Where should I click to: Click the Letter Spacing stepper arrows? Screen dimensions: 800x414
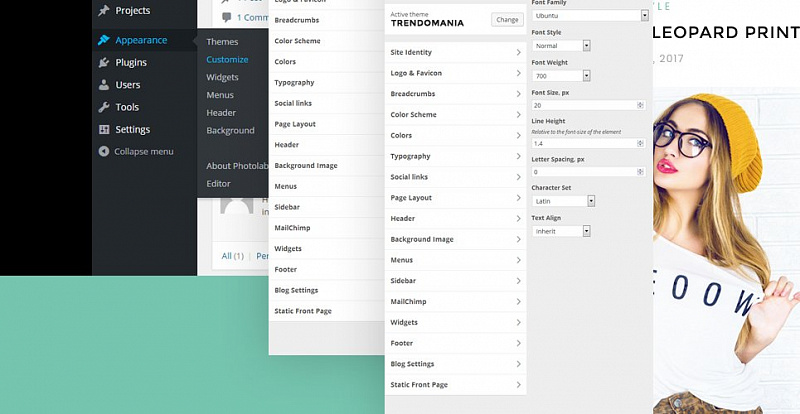640,172
